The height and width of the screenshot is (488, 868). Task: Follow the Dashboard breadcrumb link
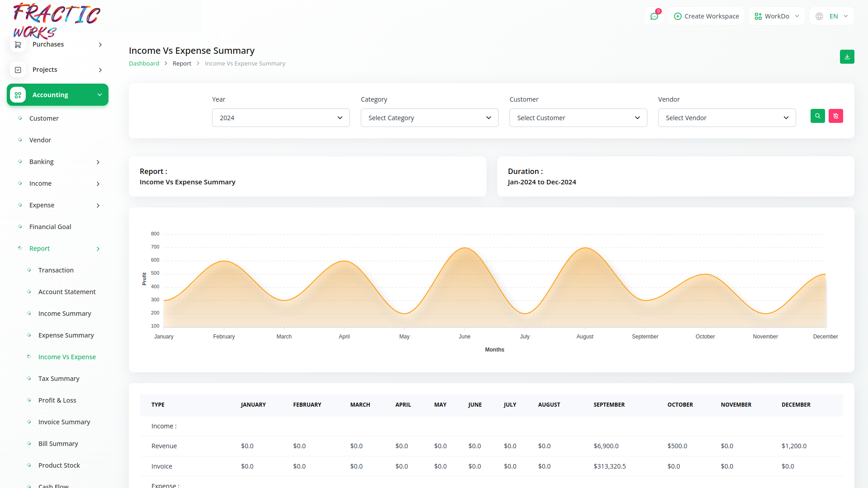click(x=144, y=64)
